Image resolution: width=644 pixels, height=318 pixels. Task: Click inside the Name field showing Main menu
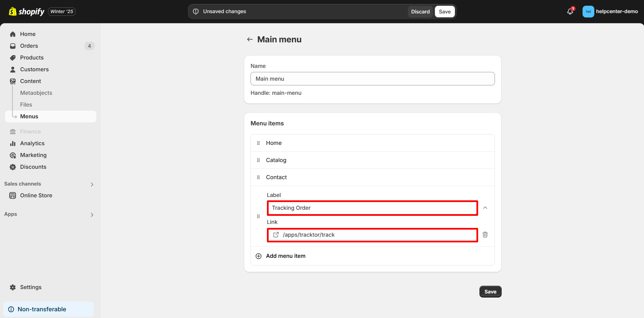[x=372, y=78]
